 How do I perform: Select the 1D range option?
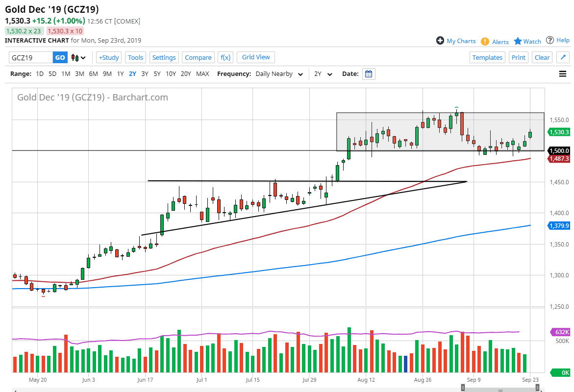(40, 74)
